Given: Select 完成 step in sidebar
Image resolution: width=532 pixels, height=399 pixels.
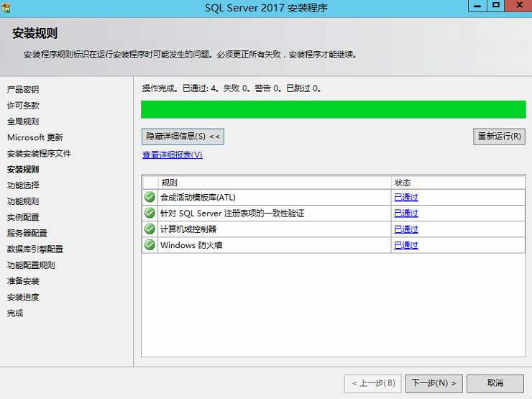Looking at the screenshot, I should click(x=15, y=313).
